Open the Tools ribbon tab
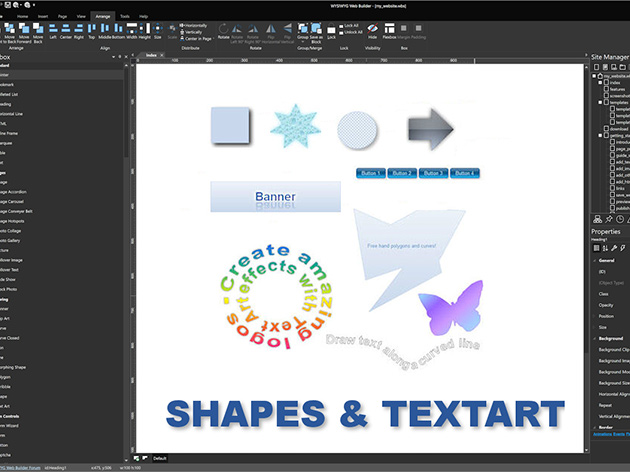The image size is (630, 473). (125, 16)
